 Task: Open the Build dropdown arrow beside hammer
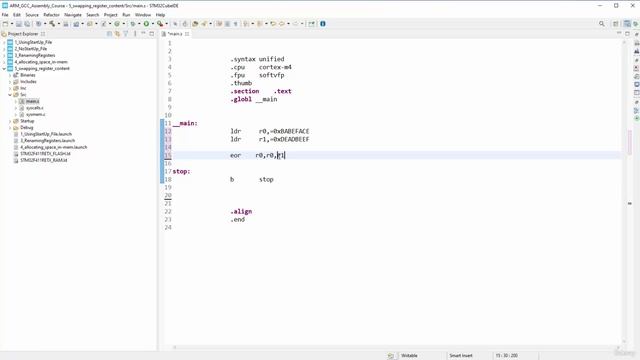pos(59,24)
